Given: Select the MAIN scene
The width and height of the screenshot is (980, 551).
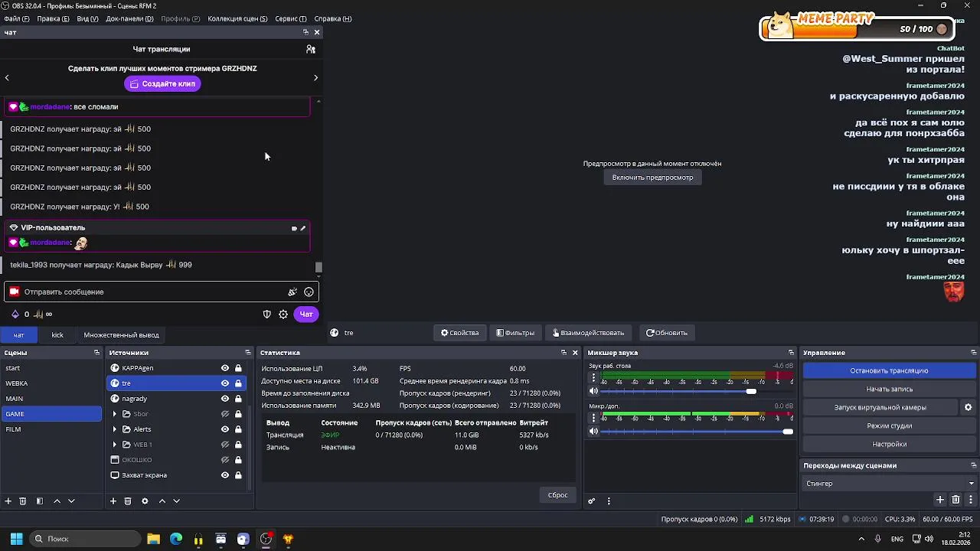Looking at the screenshot, I should 51,399.
